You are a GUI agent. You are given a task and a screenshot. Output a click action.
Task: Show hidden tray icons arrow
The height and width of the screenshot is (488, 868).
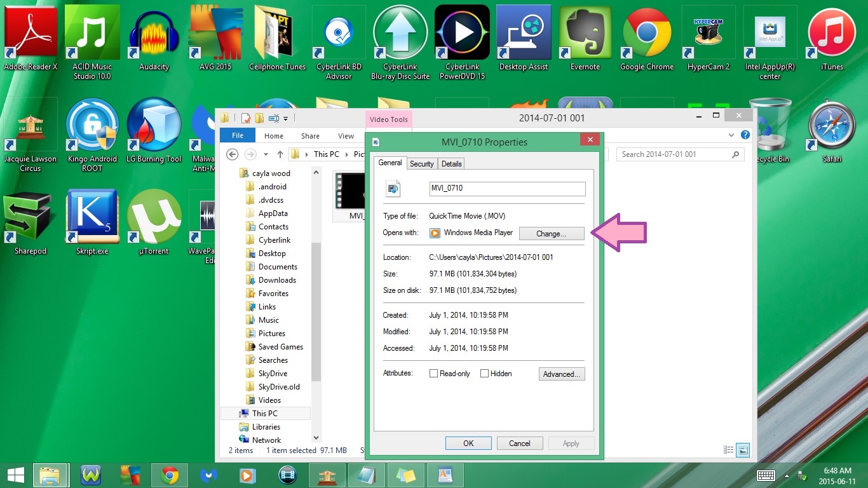point(788,475)
